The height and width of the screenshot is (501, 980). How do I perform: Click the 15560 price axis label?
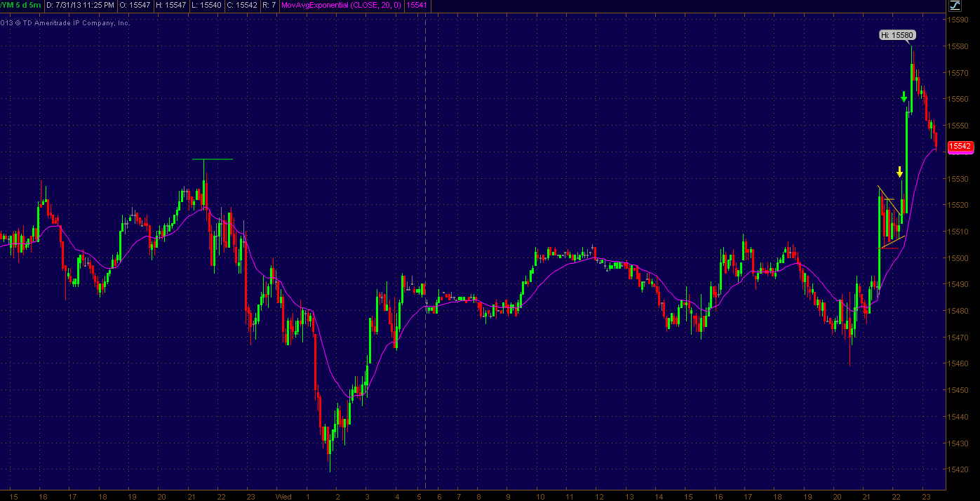click(958, 99)
